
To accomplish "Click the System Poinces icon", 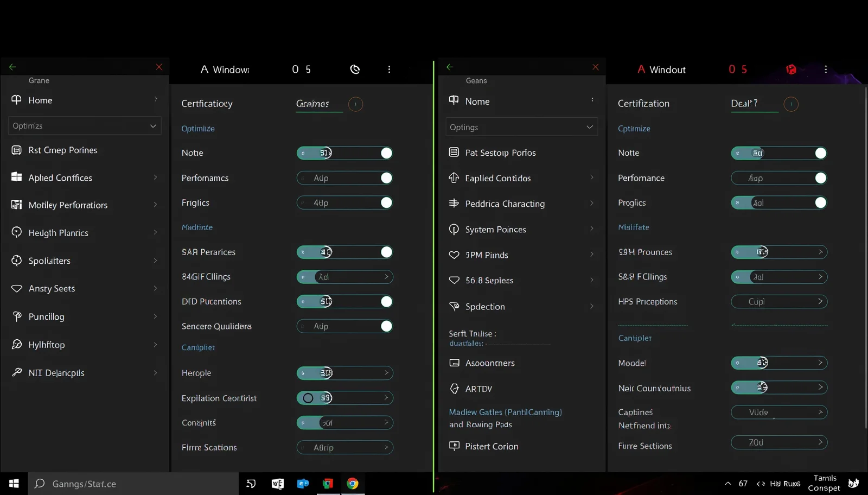I will coord(454,229).
